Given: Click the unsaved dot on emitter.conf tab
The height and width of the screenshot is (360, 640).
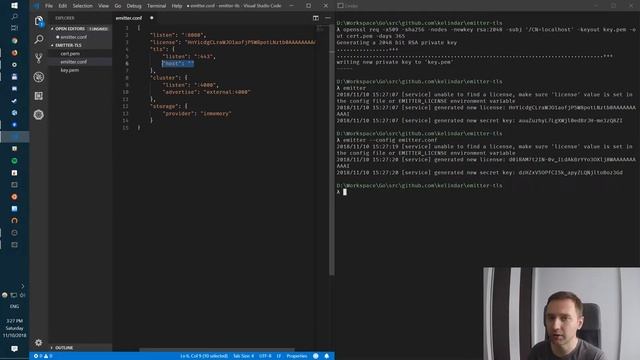Looking at the screenshot, I should (x=151, y=18).
